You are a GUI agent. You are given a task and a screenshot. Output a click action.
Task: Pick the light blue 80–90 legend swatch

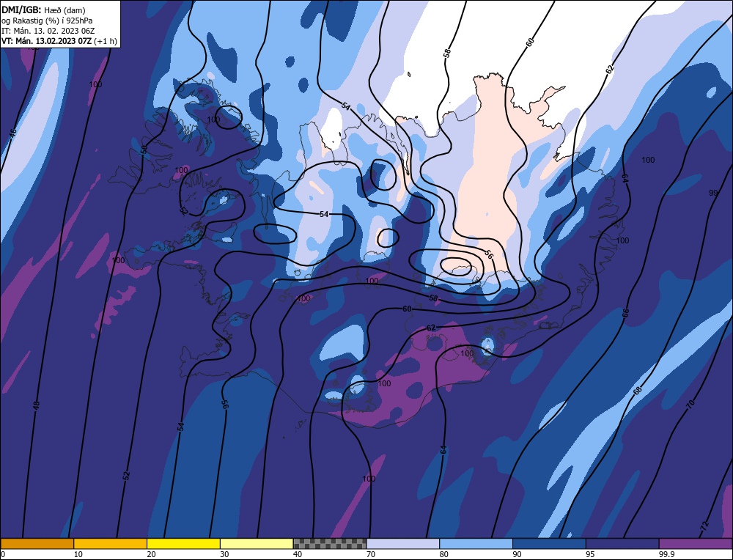point(476,543)
